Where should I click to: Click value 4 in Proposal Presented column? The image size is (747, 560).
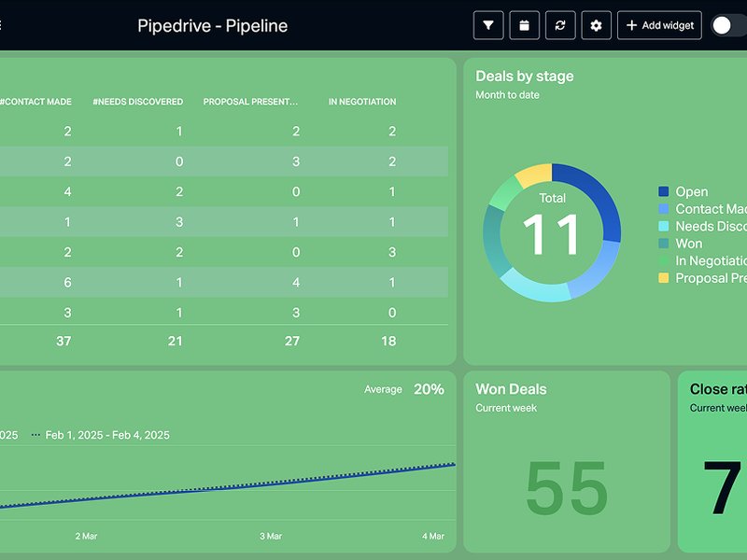coord(296,283)
